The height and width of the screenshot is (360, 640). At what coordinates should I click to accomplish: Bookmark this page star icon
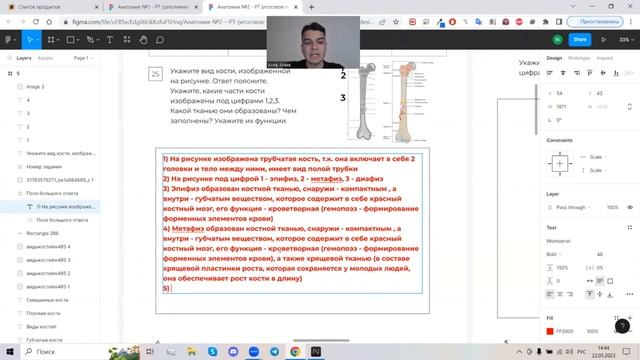396,22
